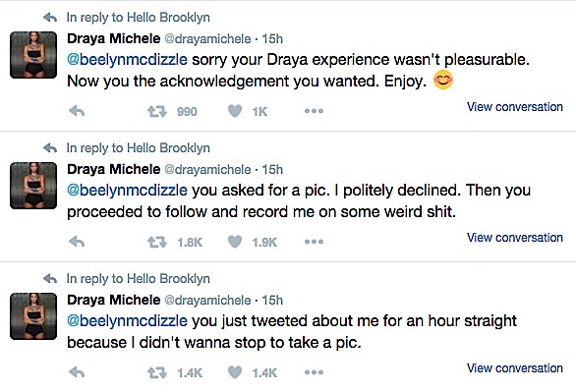Viewport: 576px width, 392px height.
Task: Retweet the tweet with 1.4K retweets
Action: pyautogui.click(x=157, y=372)
